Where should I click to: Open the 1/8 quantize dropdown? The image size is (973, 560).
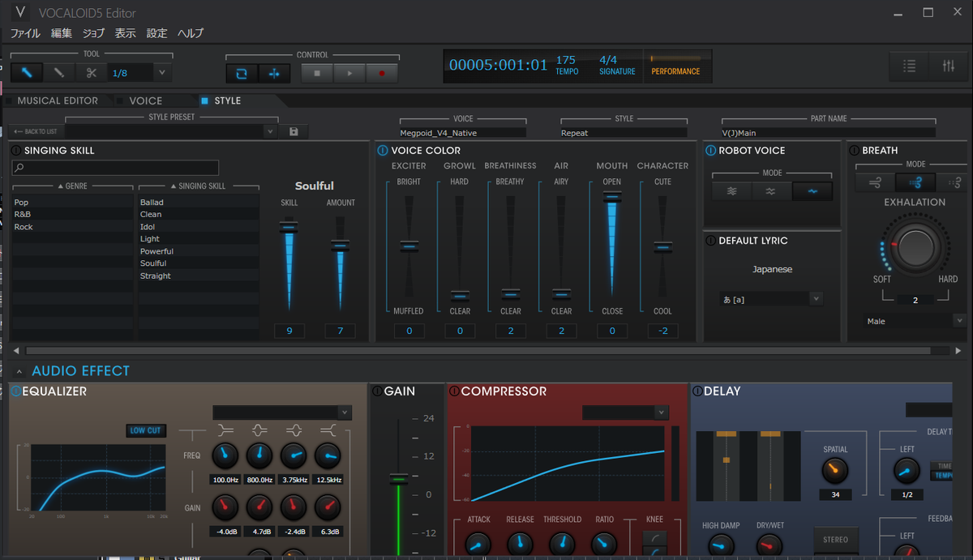click(161, 73)
